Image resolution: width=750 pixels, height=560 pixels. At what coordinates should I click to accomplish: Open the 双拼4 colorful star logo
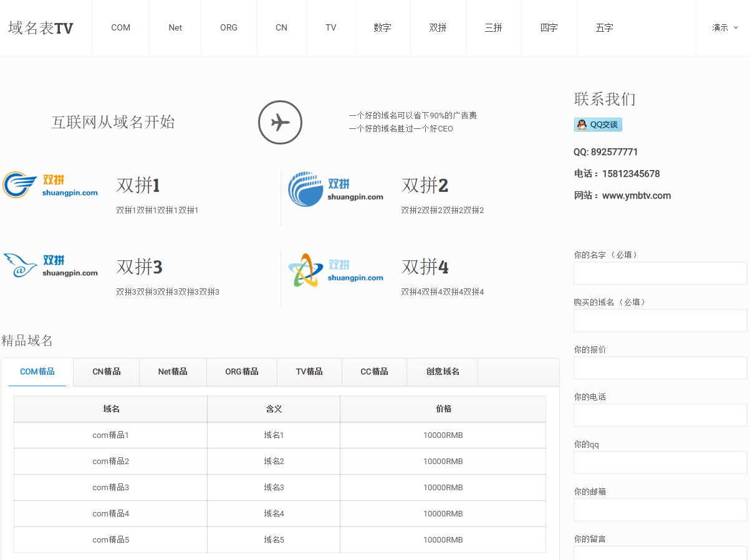pyautogui.click(x=336, y=270)
